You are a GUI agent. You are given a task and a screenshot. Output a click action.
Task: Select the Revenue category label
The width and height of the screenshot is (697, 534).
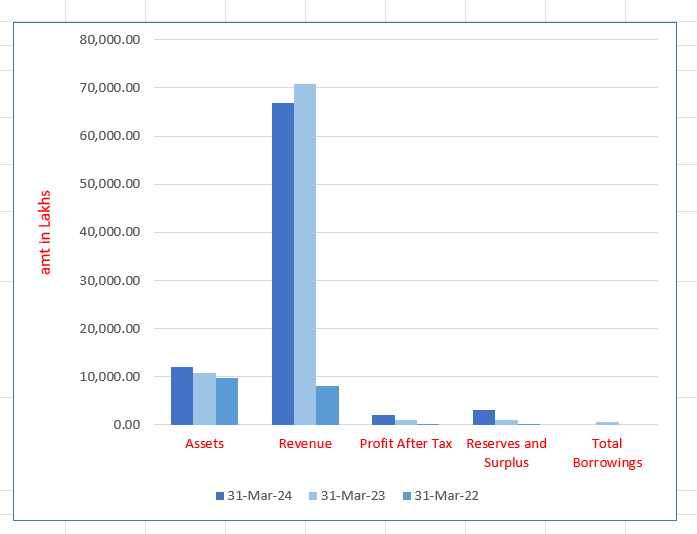pyautogui.click(x=305, y=443)
